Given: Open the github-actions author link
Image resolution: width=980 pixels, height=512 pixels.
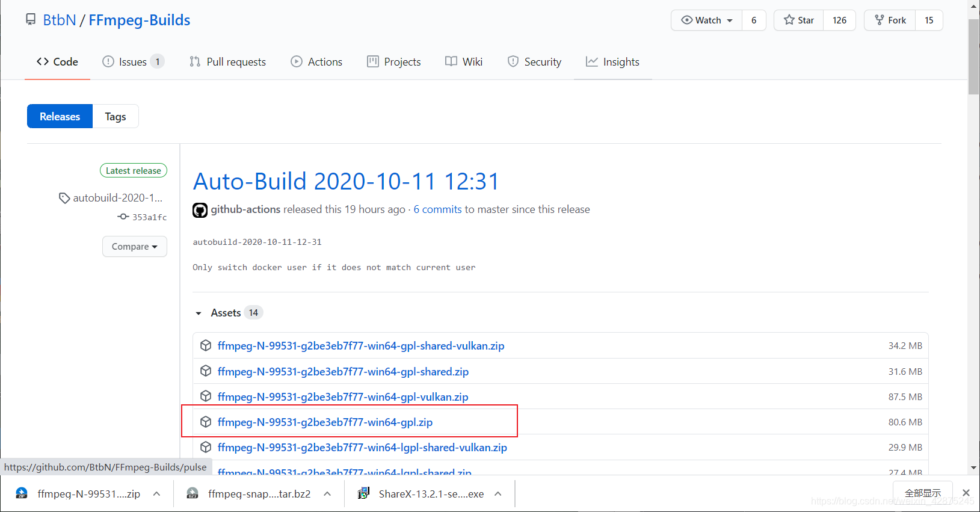Looking at the screenshot, I should tap(245, 209).
